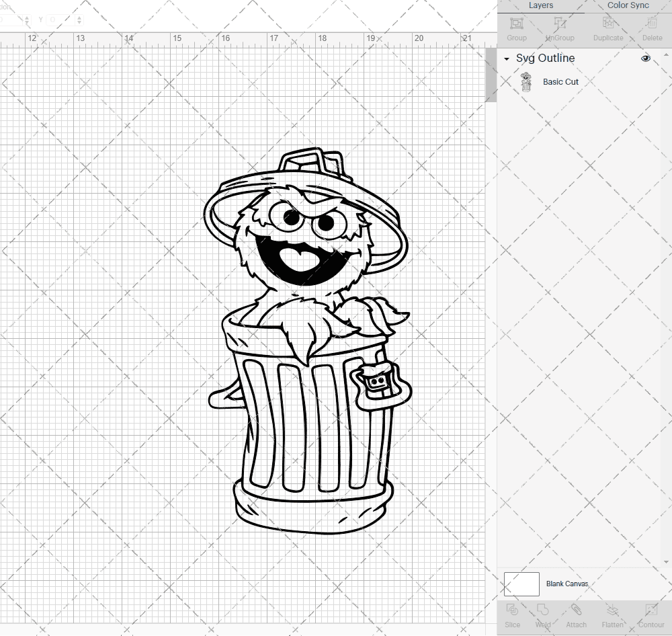Click the X position stepper down arrow
This screenshot has width=672, height=636.
click(27, 22)
